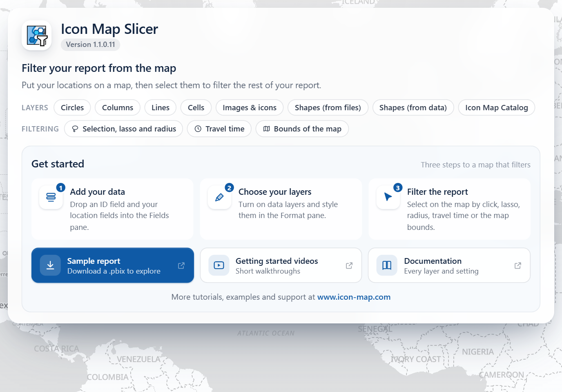Screen dimensions: 562x392
Task: Click the cursor arrow icon in Filter the report
Action: (388, 197)
